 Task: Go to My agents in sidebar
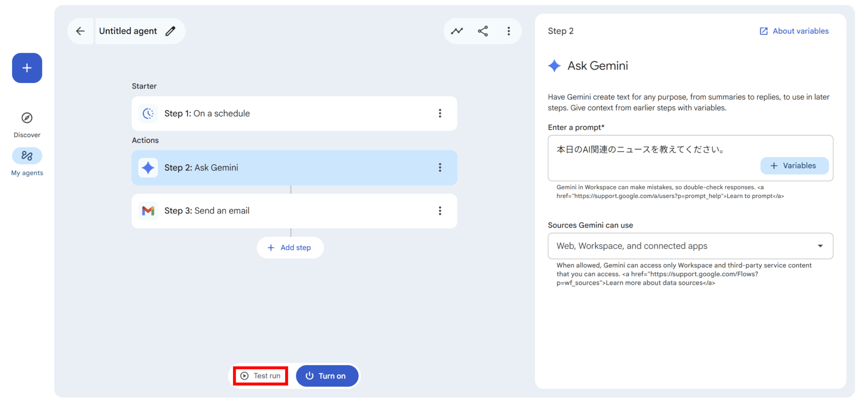[x=27, y=162]
